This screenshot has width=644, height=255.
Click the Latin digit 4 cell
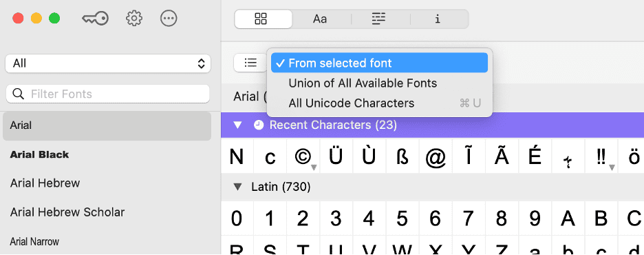point(369,218)
